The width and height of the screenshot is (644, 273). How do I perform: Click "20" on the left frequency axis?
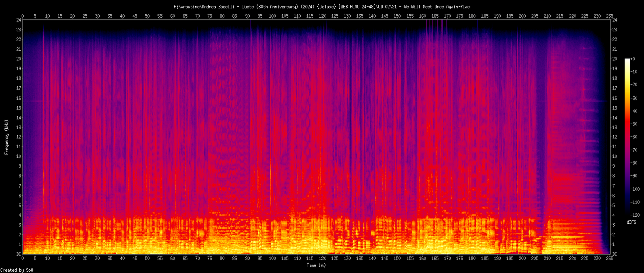pyautogui.click(x=19, y=59)
